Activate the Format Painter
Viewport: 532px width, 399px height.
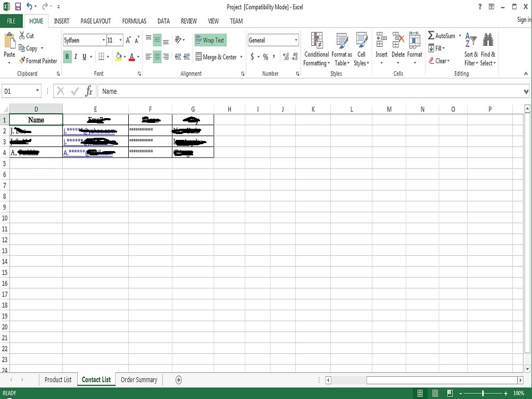(38, 61)
